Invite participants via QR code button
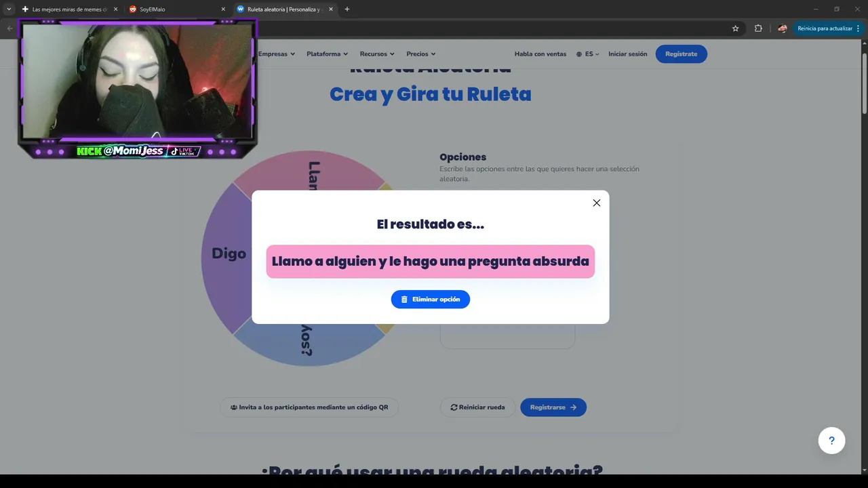Screen dimensions: 868x488 click(x=309, y=407)
